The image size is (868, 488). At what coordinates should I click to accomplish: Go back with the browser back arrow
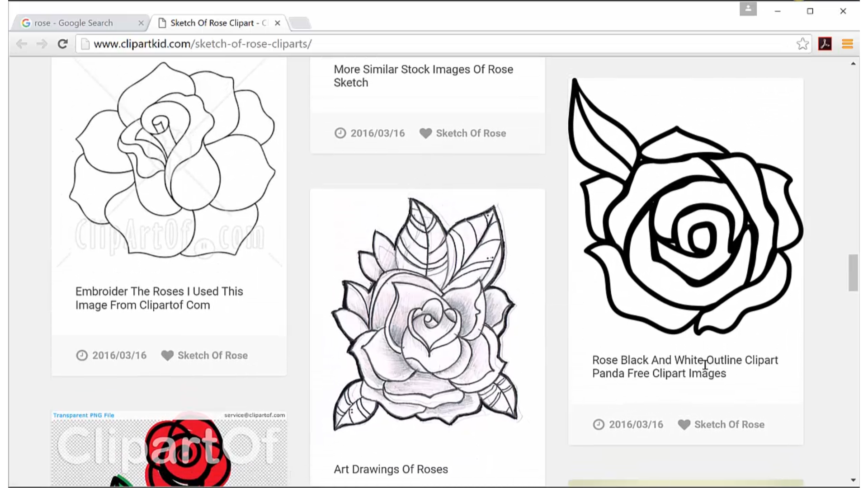[x=21, y=44]
